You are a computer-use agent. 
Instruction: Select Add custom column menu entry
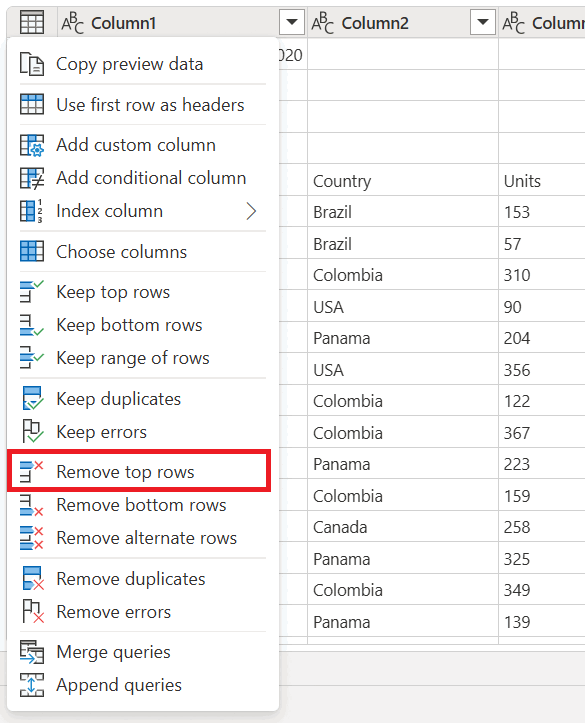143,145
